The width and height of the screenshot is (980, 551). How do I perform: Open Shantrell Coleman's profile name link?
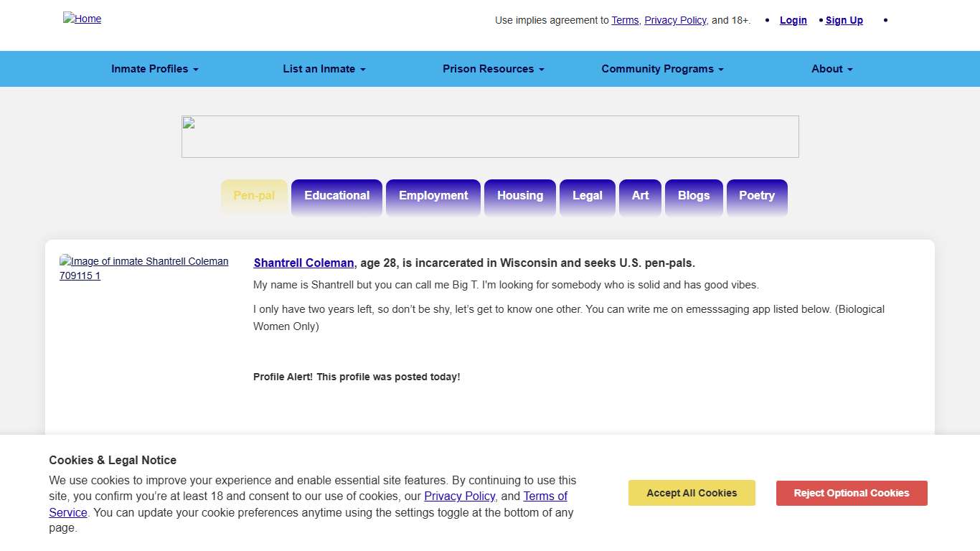[x=303, y=263]
